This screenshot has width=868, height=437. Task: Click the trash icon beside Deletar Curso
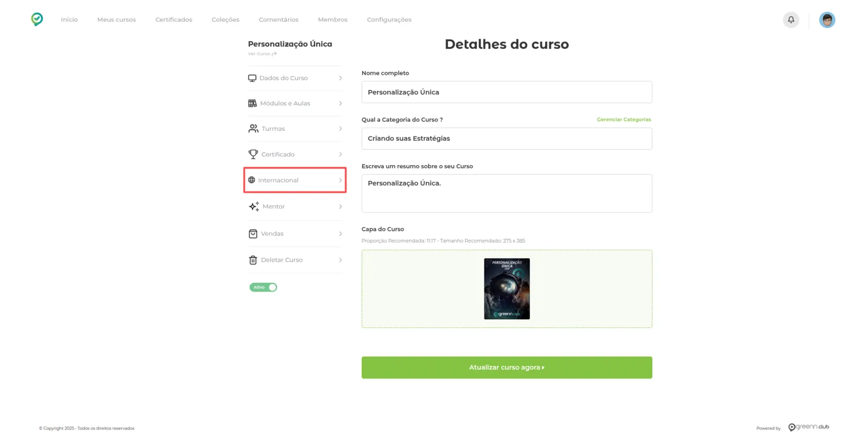pyautogui.click(x=253, y=260)
